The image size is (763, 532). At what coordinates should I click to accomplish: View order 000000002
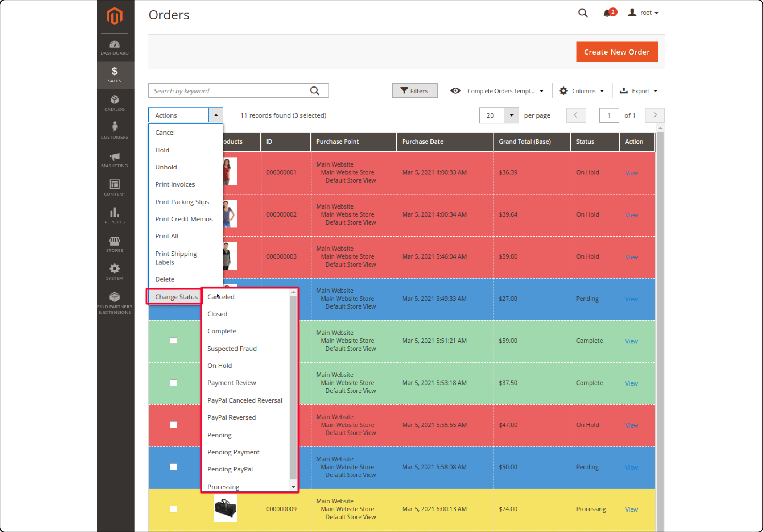631,215
